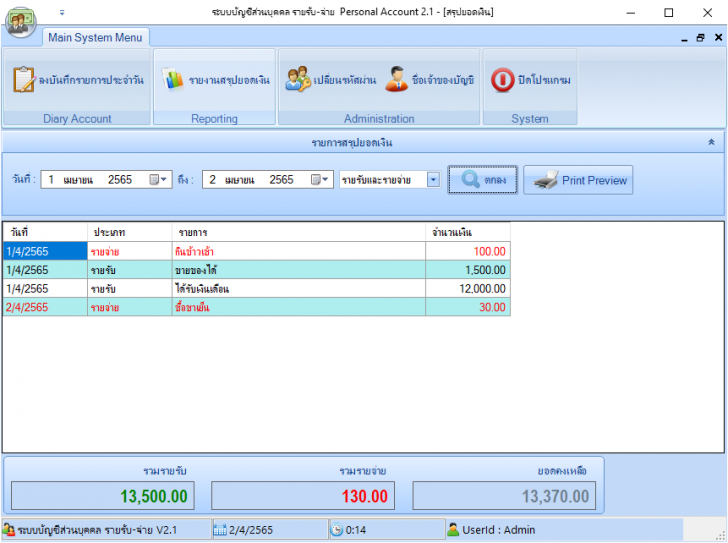This screenshot has width=728, height=543.
Task: Click the total income box 13,500.00
Action: pyautogui.click(x=103, y=496)
